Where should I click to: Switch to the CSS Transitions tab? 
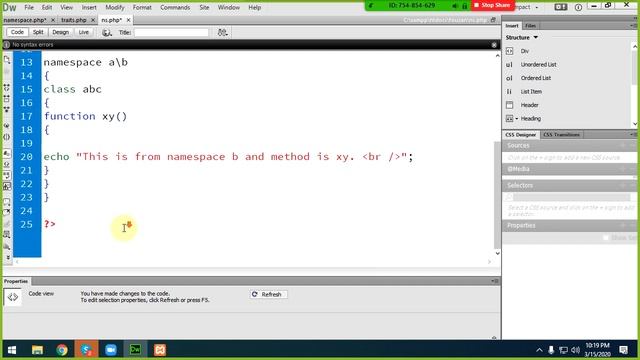(x=561, y=135)
